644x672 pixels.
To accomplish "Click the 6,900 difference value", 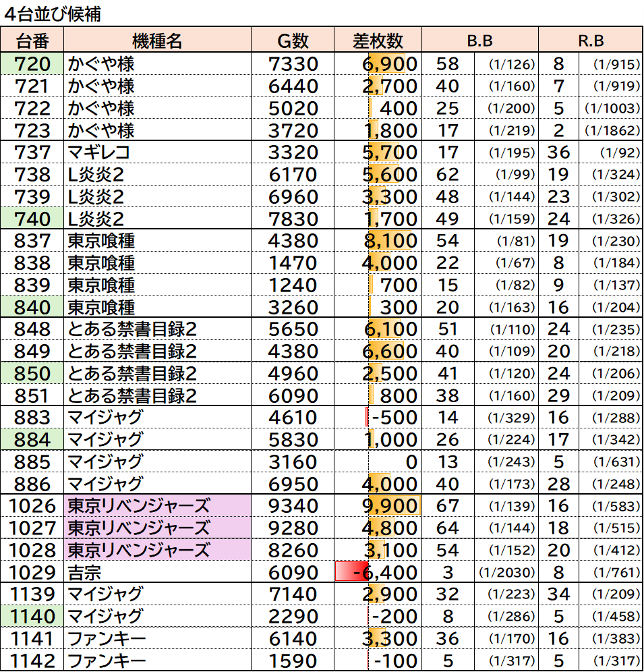I will tap(390, 64).
